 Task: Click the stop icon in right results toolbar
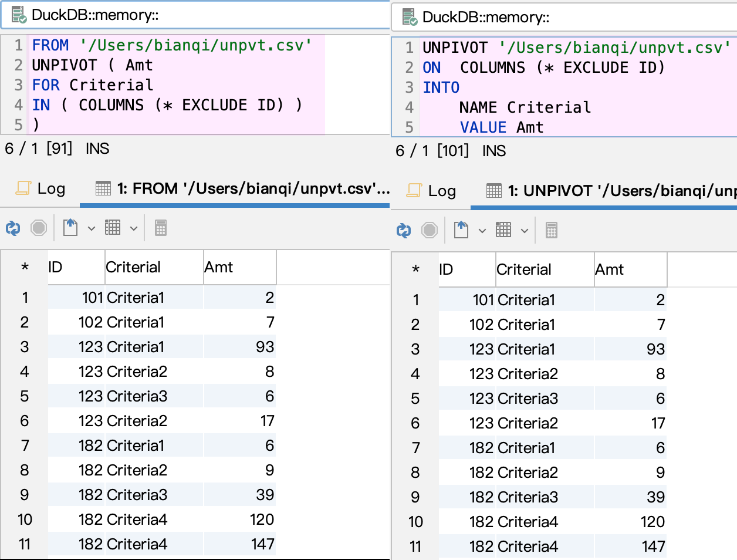[430, 230]
